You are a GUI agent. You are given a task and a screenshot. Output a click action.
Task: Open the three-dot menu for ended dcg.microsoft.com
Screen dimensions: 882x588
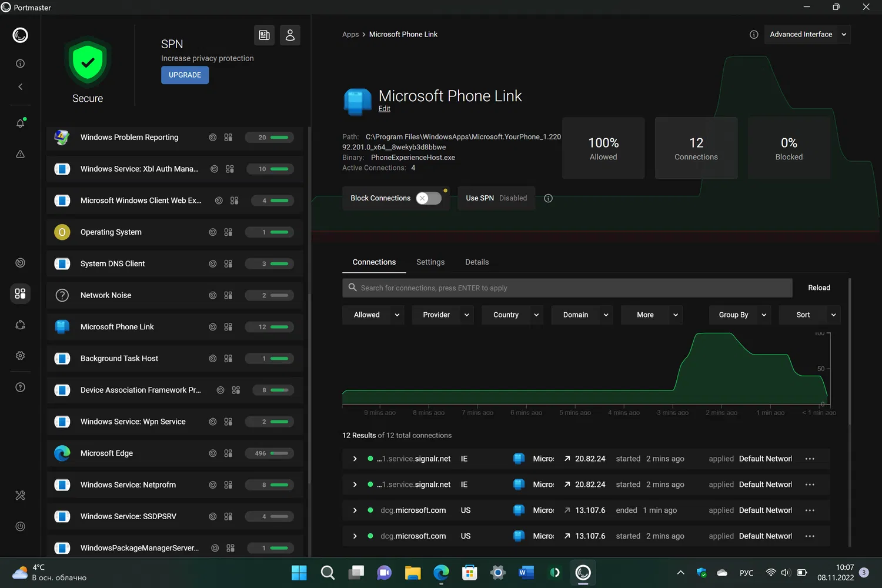point(810,510)
